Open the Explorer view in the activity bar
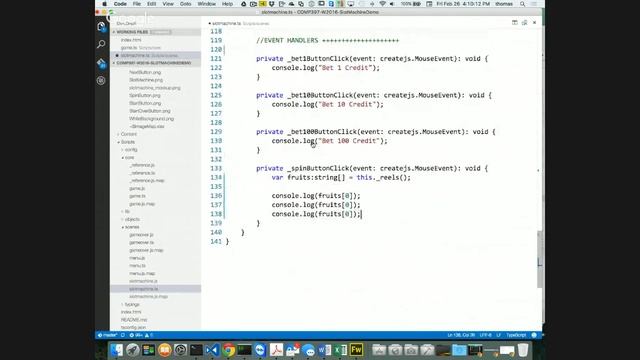This screenshot has height=360, width=640. tap(101, 27)
